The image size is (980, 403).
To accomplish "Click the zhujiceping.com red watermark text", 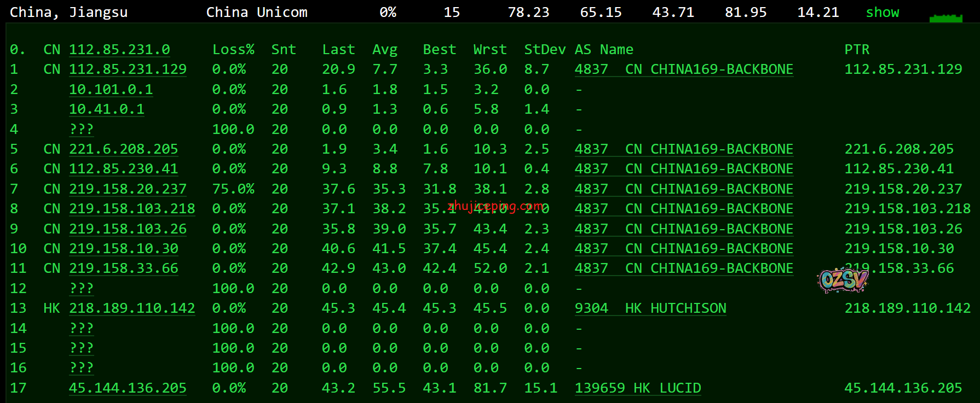I will tap(495, 206).
